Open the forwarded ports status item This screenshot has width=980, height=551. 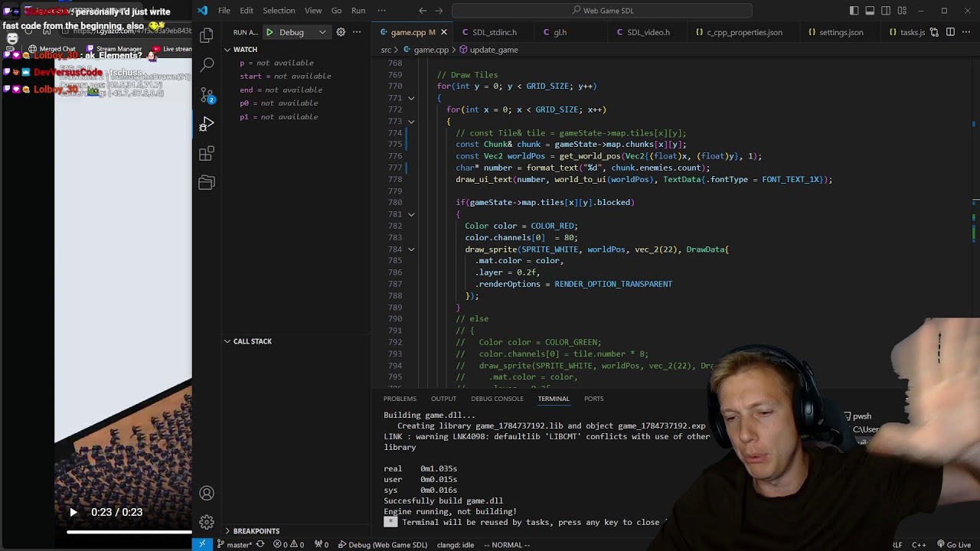click(322, 545)
